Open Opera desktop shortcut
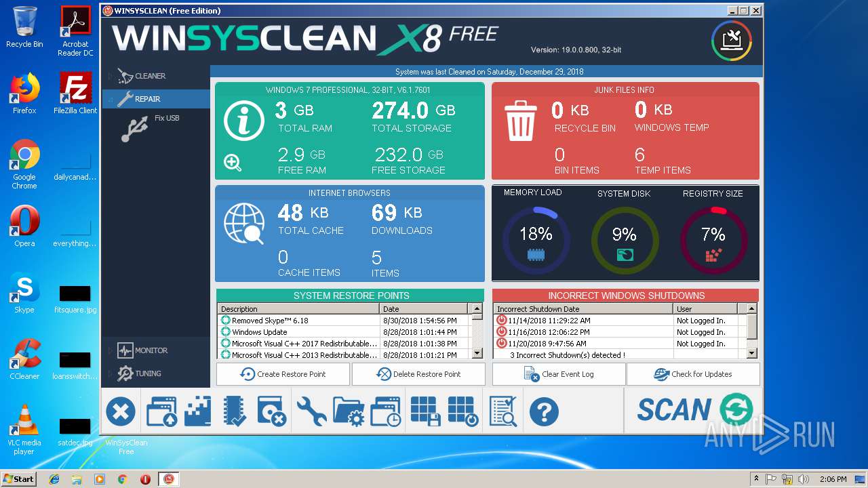Image resolution: width=868 pixels, height=488 pixels. (24, 226)
